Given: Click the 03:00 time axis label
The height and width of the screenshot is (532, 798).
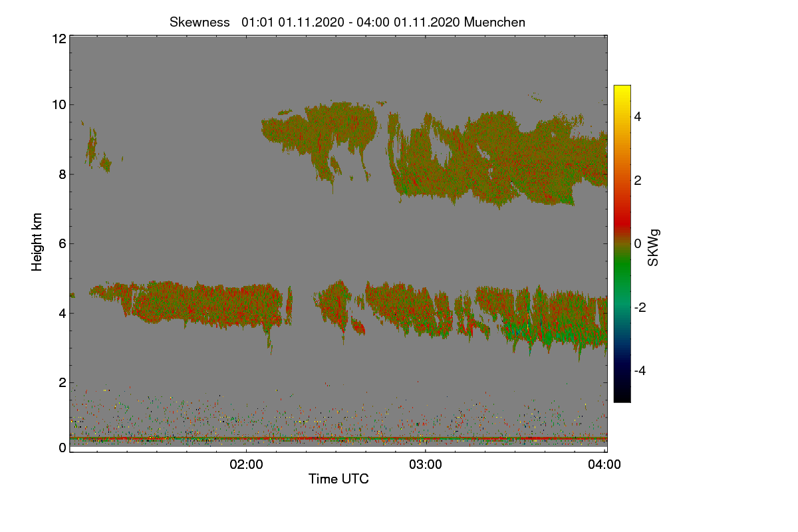Looking at the screenshot, I should (426, 465).
